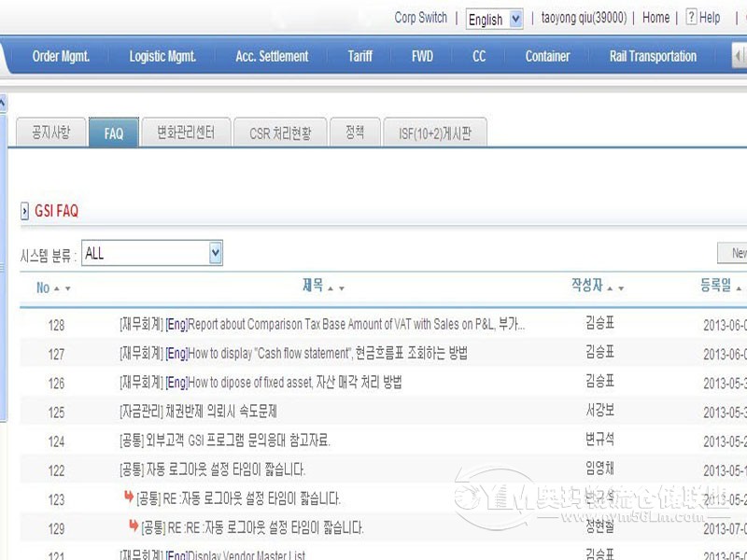Click the number 123 in the list

point(56,500)
